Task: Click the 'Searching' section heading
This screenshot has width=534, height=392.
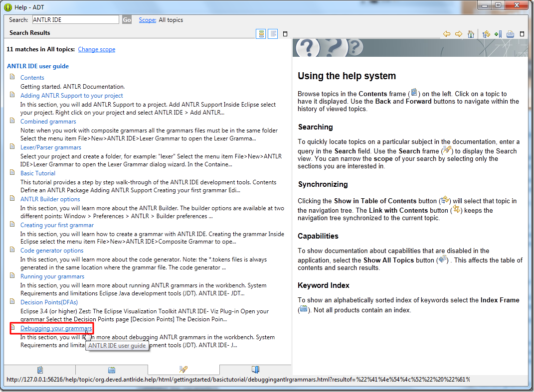Action: tap(315, 127)
